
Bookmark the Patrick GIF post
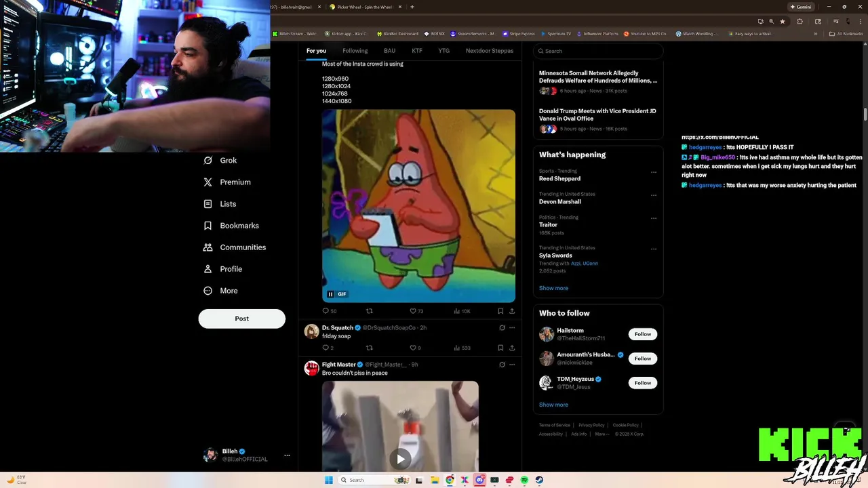tap(500, 311)
